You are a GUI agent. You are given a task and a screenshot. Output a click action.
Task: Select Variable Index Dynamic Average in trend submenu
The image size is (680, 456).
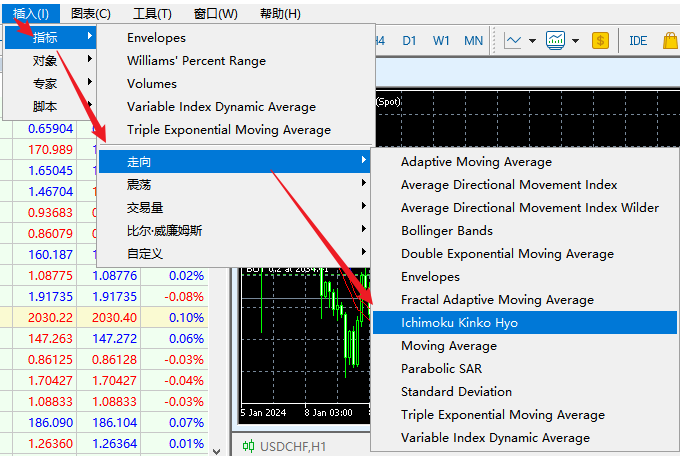tap(525, 438)
